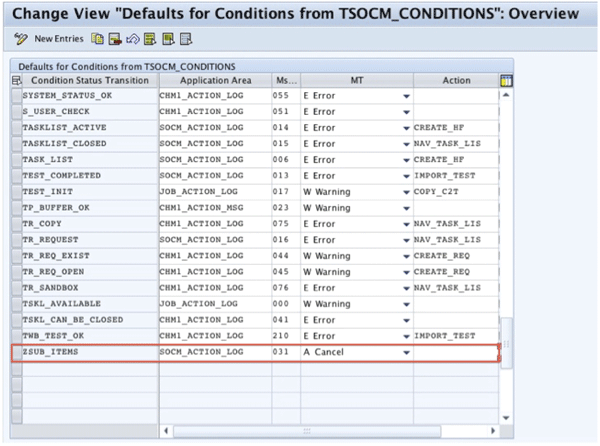Open MT dropdown for TEST_INIT row
This screenshot has width=600, height=446.
[x=406, y=192]
